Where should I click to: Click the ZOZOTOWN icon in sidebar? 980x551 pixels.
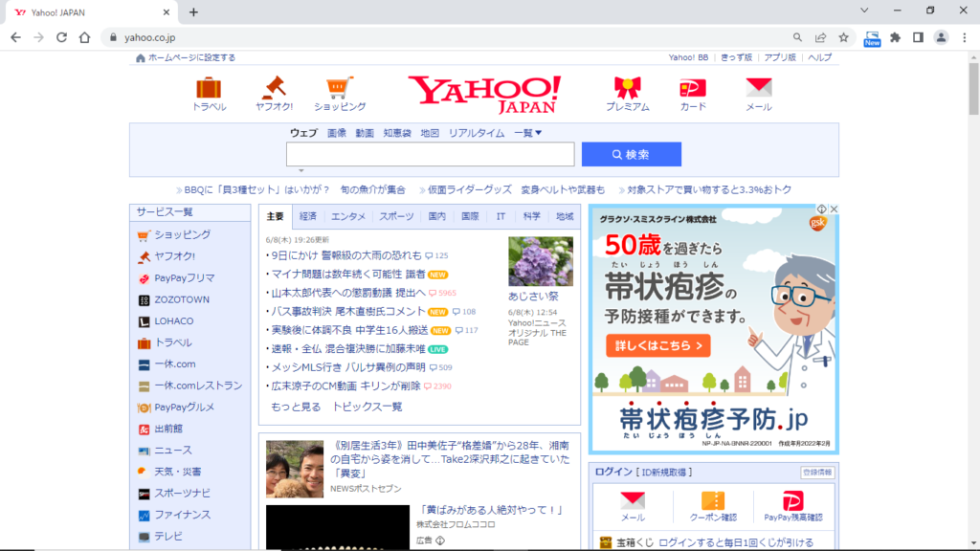point(144,300)
